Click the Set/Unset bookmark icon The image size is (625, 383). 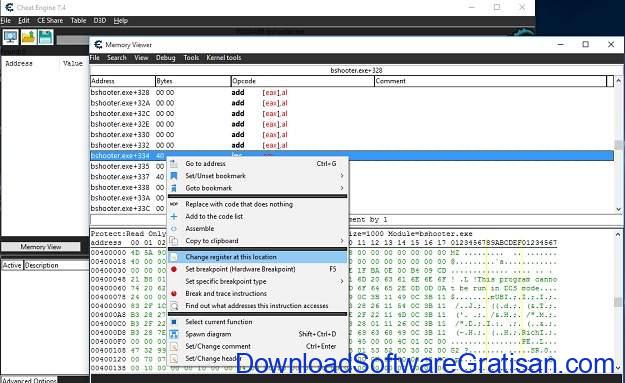174,176
